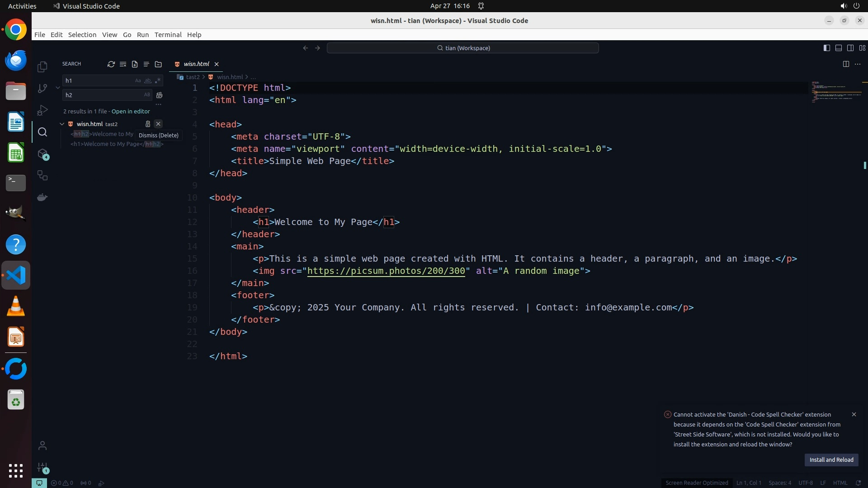868x488 pixels.
Task: Select the wisn.html editor tab
Action: (x=196, y=64)
